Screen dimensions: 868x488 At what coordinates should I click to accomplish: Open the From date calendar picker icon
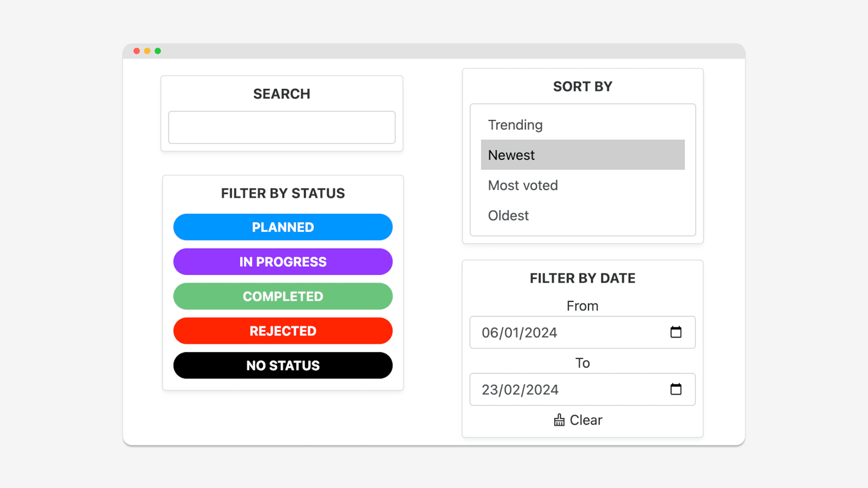click(x=676, y=332)
